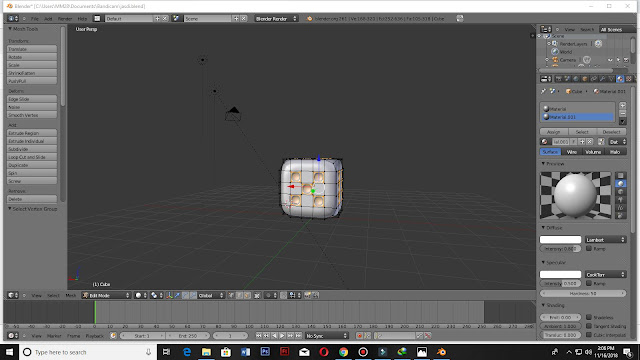This screenshot has width=640, height=360.
Task: Click the auto-keyframe record button
Action: (359, 336)
